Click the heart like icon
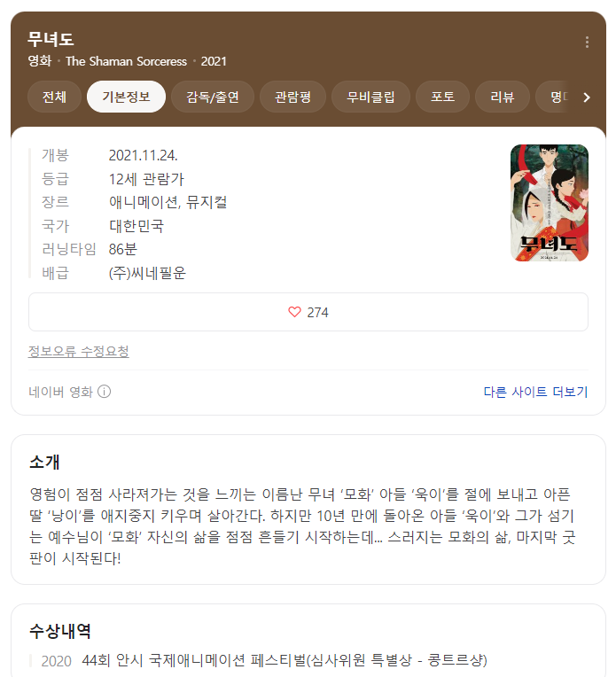 click(x=294, y=312)
